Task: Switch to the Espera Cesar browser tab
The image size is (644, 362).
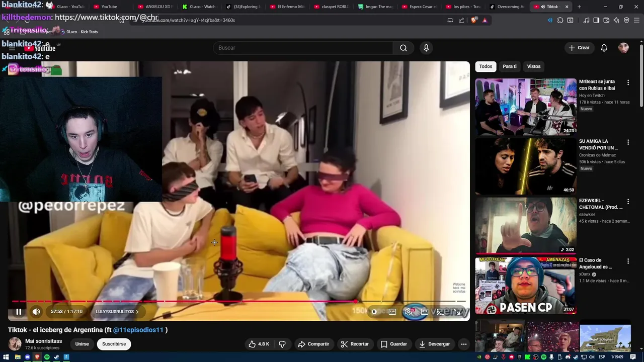Action: tap(419, 7)
